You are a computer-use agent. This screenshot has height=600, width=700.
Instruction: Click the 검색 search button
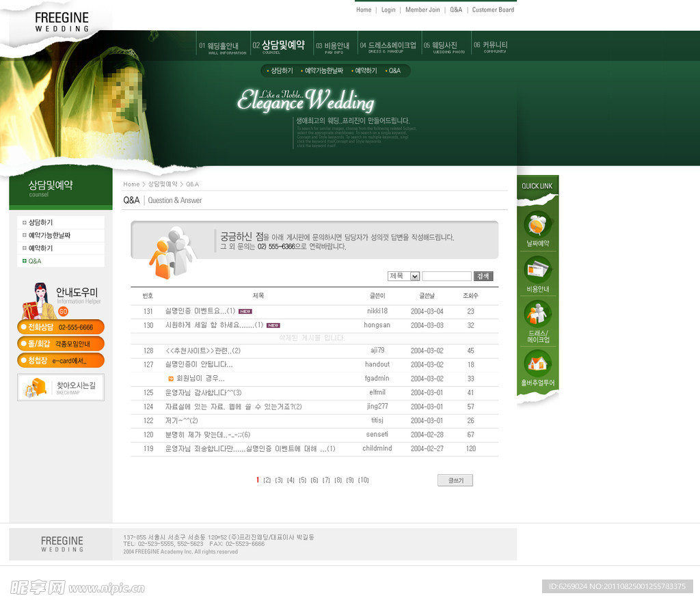(483, 276)
